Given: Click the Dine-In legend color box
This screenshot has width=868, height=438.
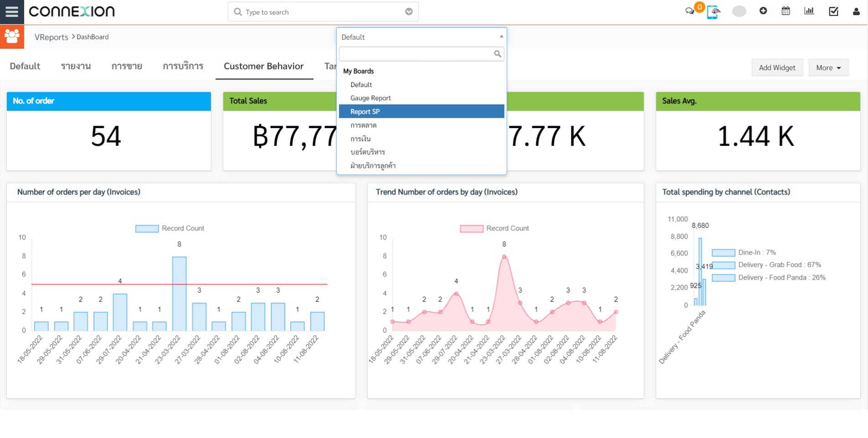Looking at the screenshot, I should click(x=723, y=252).
